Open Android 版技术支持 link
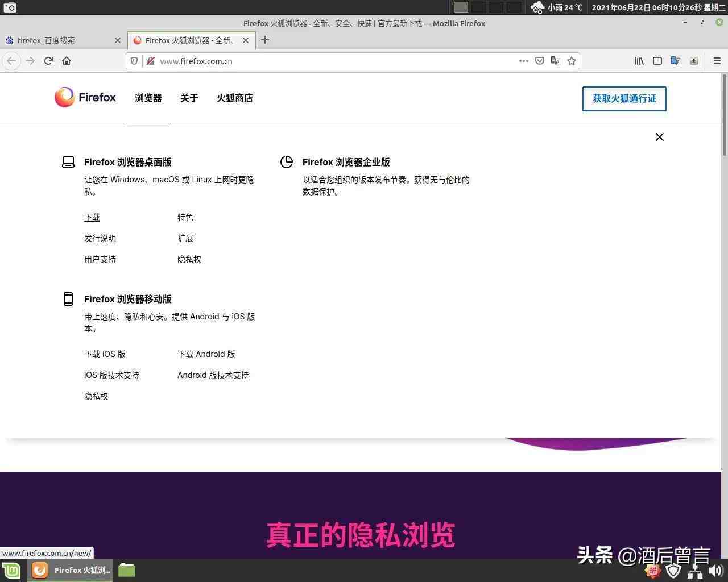Image resolution: width=728 pixels, height=582 pixels. point(213,375)
